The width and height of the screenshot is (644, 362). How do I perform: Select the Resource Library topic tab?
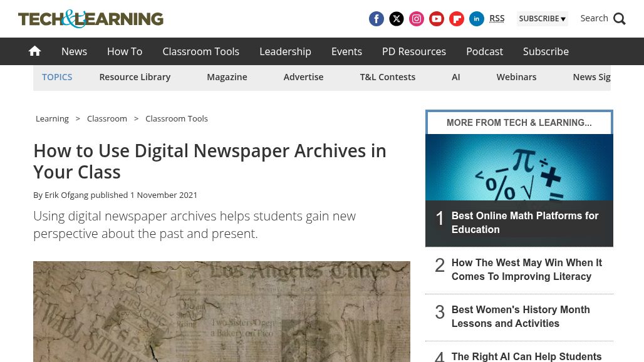click(x=135, y=77)
